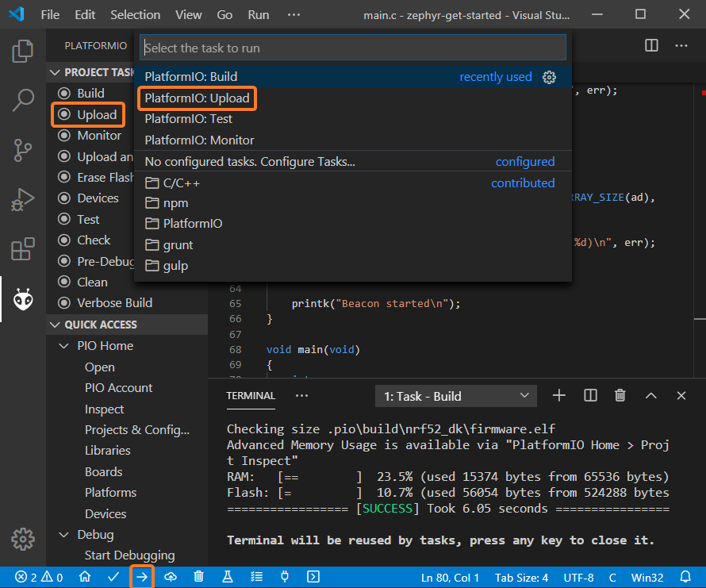
Task: Open notifications bell in status bar
Action: [685, 577]
